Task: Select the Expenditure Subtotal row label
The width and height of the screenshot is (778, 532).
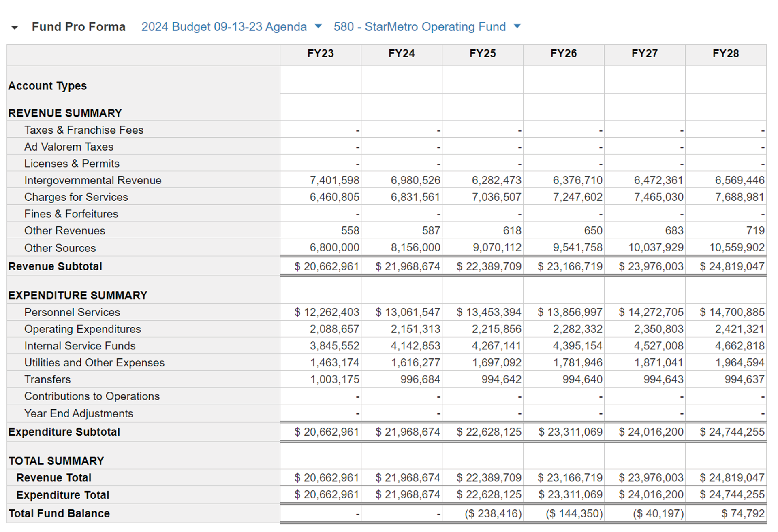Action: click(64, 432)
